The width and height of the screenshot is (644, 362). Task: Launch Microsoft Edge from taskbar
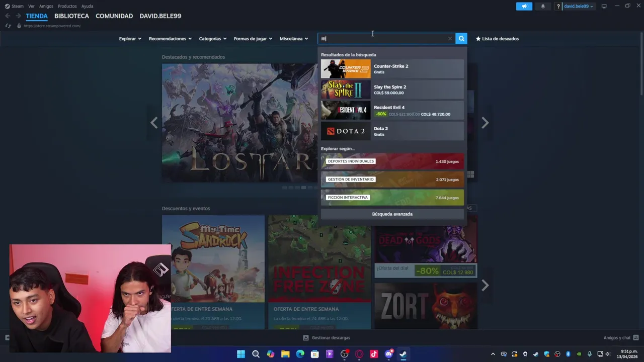click(x=300, y=354)
